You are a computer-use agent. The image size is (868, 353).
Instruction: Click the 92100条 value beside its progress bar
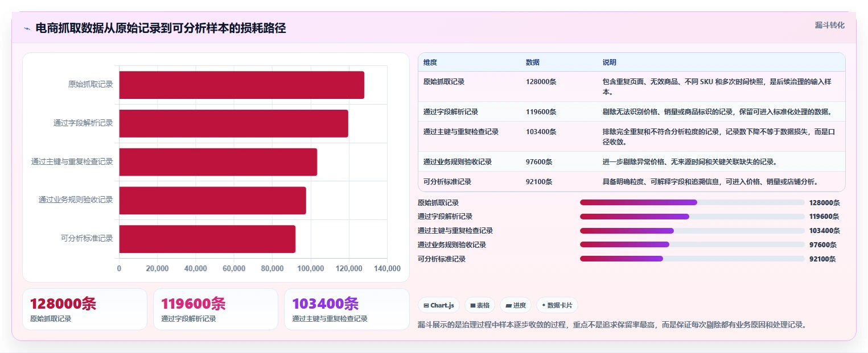pos(822,259)
